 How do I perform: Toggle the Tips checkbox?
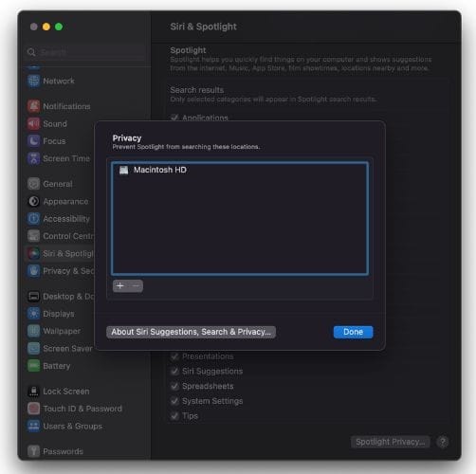pyautogui.click(x=174, y=416)
